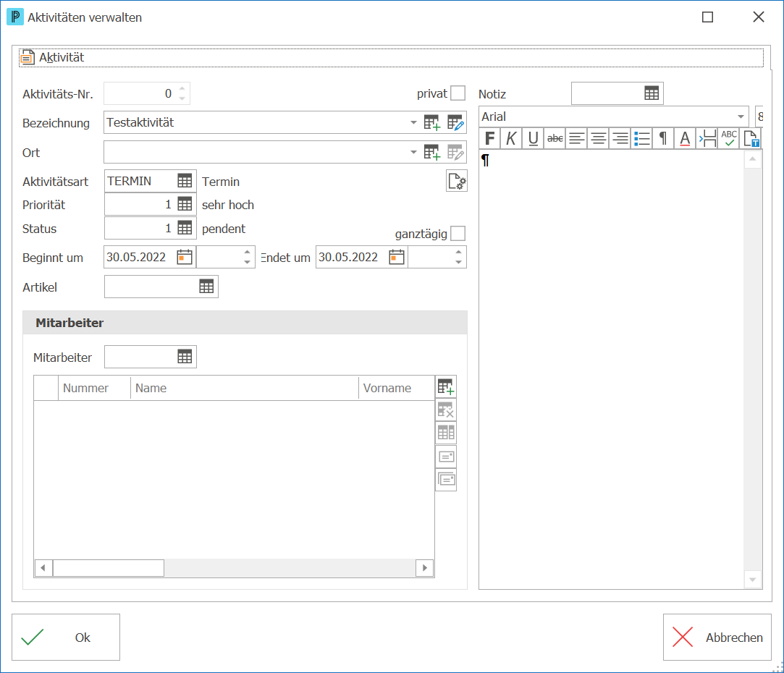The image size is (784, 673).
Task: Edit Bezeichnung entry icon
Action: pyautogui.click(x=455, y=122)
